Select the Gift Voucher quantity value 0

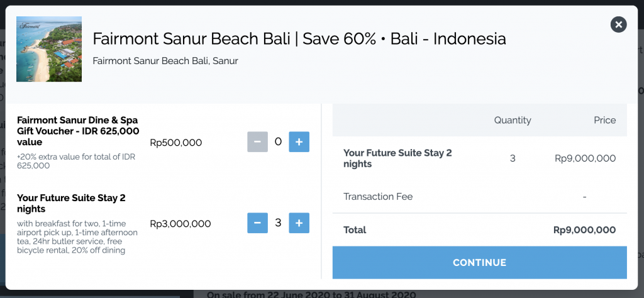(278, 142)
